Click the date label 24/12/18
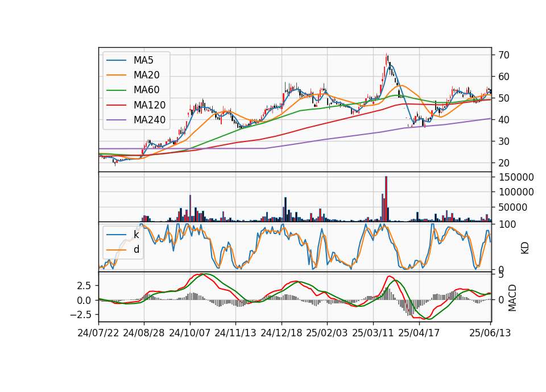546x392 pixels. click(x=282, y=333)
